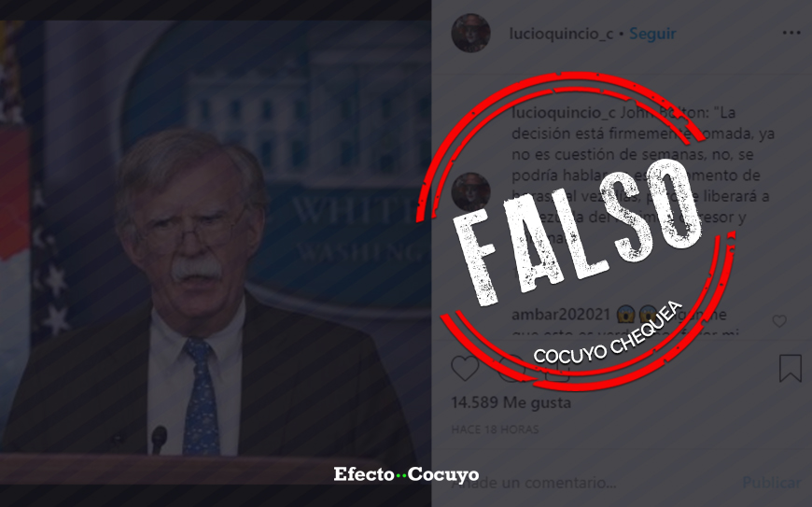Focus the Añade un comentario field

coord(591,483)
